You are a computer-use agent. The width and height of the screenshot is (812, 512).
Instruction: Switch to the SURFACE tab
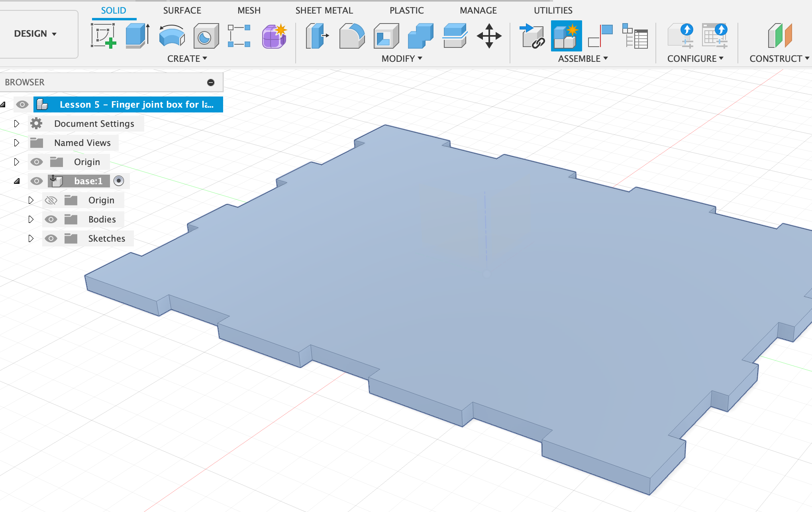tap(182, 10)
